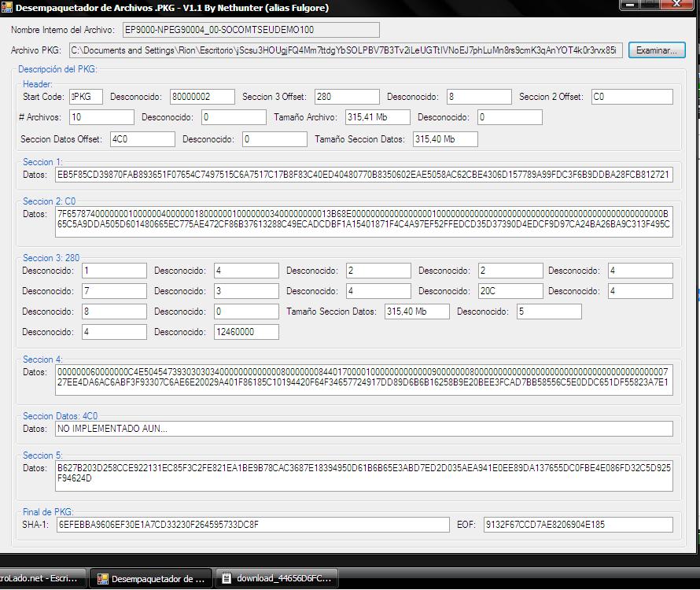Click the NO IMPLEMENTADO AUN... data field
This screenshot has height=590, width=700.
(364, 429)
